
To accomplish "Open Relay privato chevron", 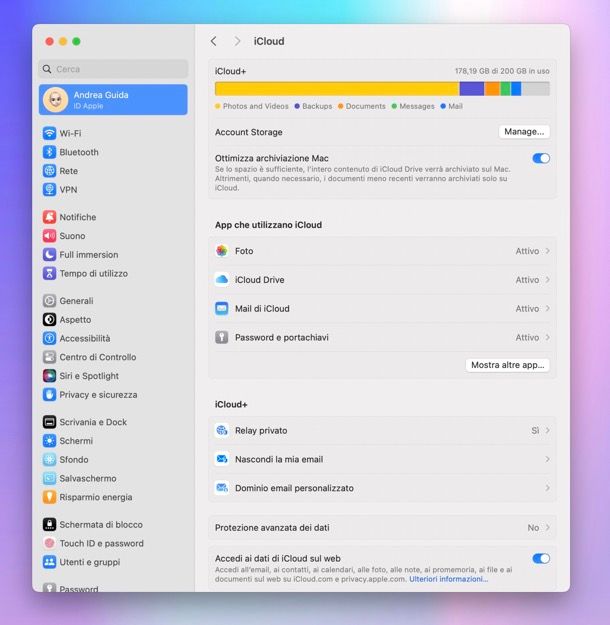I will pyautogui.click(x=548, y=430).
